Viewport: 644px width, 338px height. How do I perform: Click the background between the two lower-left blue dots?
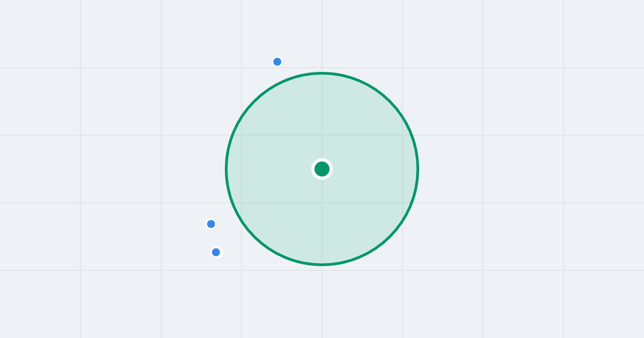[214, 238]
